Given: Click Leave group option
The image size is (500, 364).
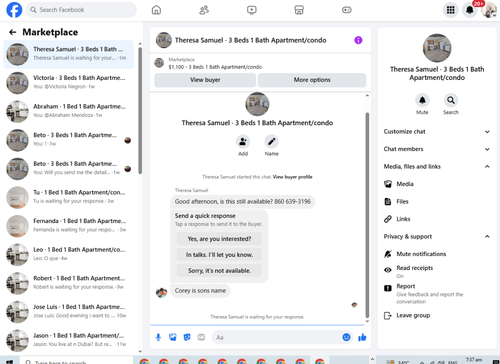Looking at the screenshot, I should point(437,315).
